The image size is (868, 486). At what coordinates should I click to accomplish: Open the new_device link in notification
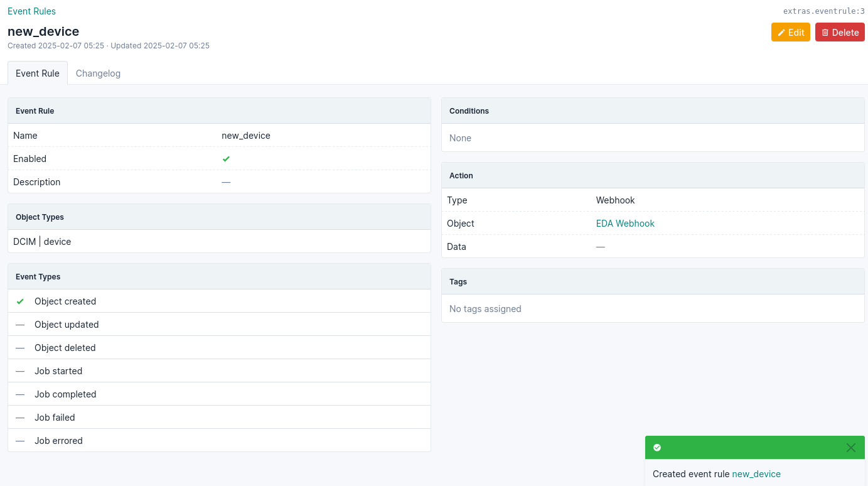coord(756,474)
